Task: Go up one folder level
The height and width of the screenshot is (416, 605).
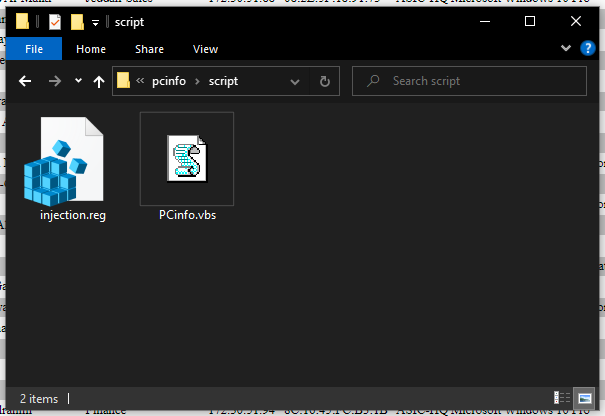Action: click(99, 81)
